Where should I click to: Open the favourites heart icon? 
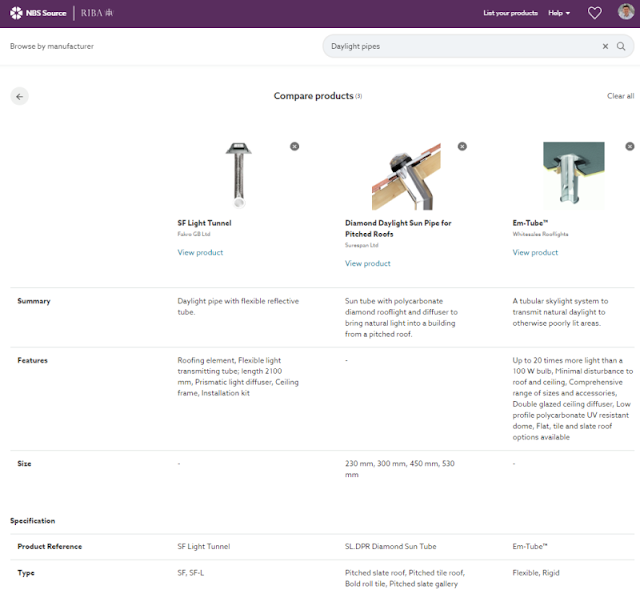[594, 13]
